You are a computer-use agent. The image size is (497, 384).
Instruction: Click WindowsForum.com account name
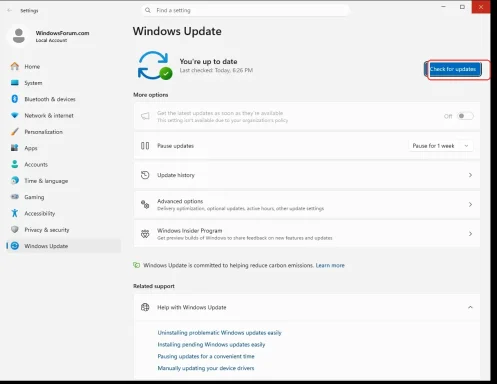pyautogui.click(x=62, y=33)
